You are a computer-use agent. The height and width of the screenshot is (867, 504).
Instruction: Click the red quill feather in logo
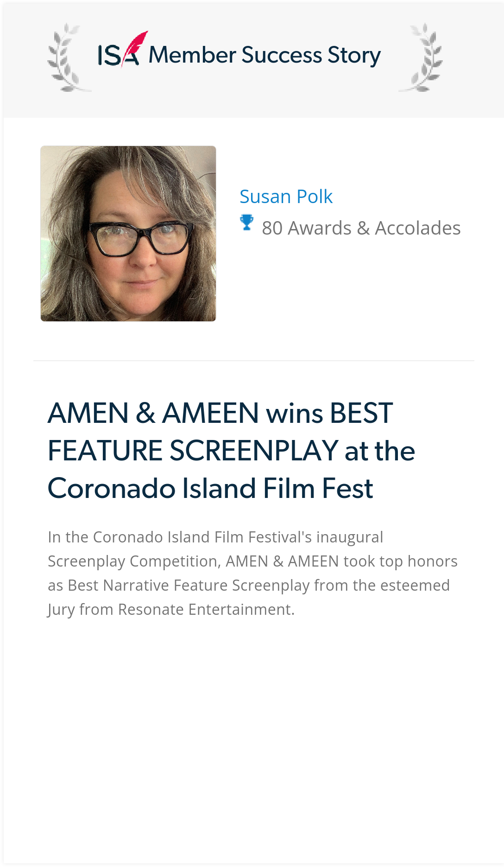tap(134, 46)
